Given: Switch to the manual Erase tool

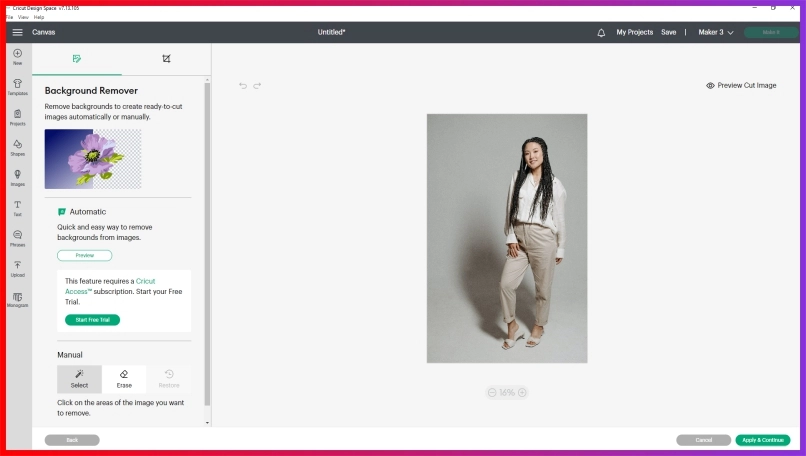Looking at the screenshot, I should coord(124,378).
